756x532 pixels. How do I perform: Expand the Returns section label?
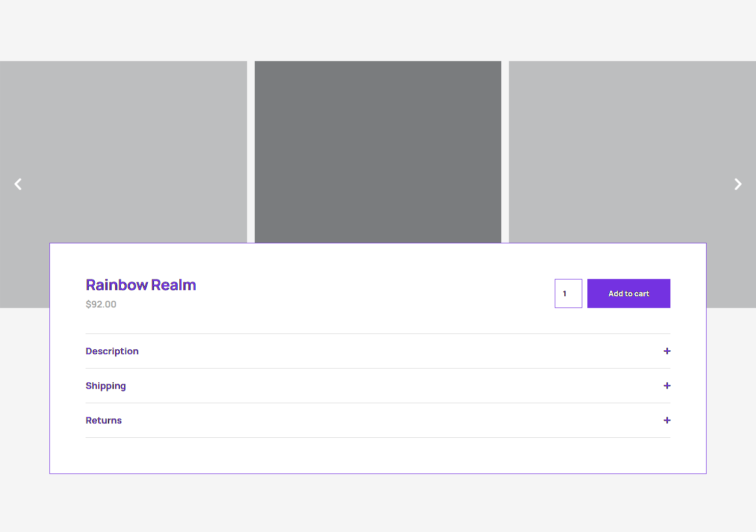103,421
